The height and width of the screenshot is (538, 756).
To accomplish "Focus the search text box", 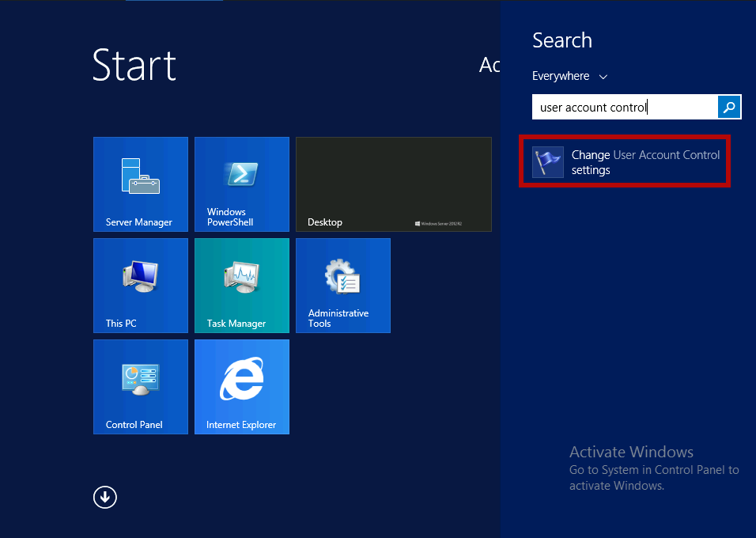I will (x=625, y=107).
